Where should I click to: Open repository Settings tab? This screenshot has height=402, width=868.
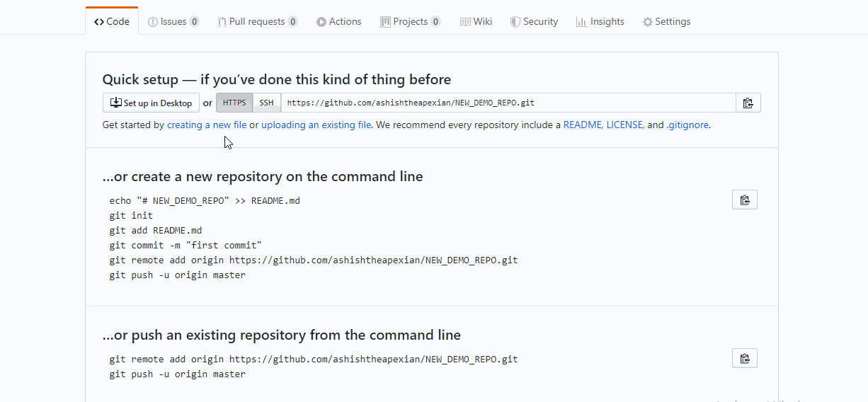[666, 21]
